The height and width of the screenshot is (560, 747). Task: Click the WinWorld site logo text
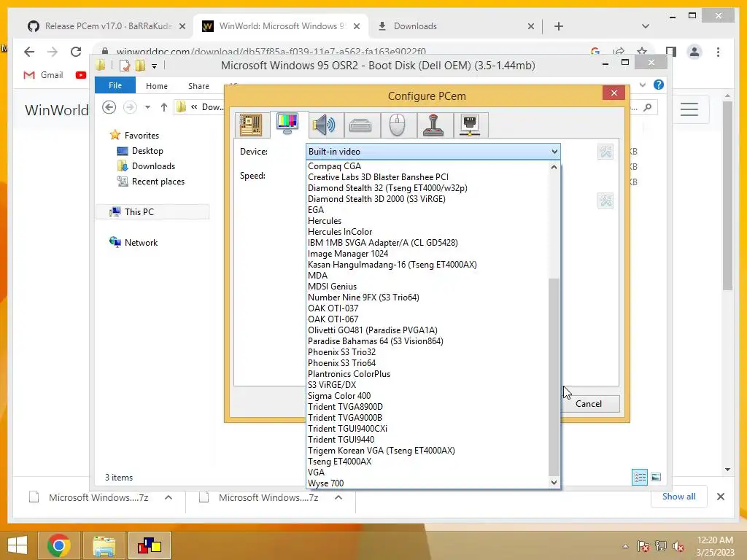click(x=57, y=110)
